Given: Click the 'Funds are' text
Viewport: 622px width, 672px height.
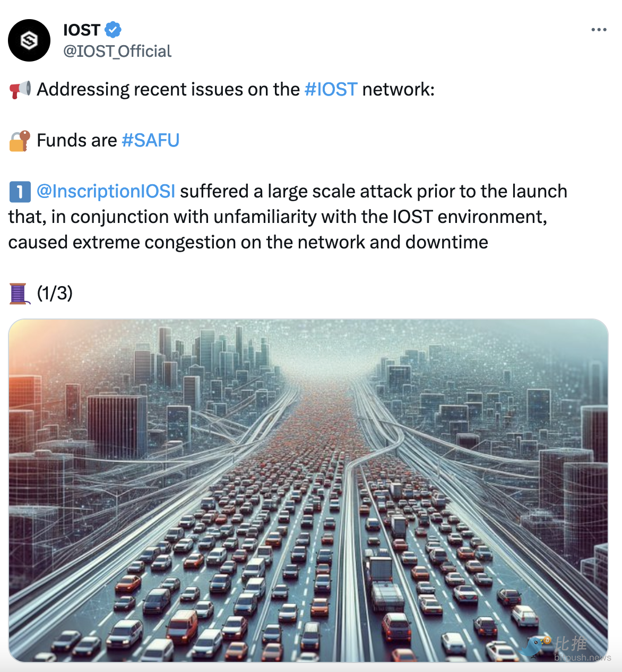Looking at the screenshot, I should [x=77, y=140].
